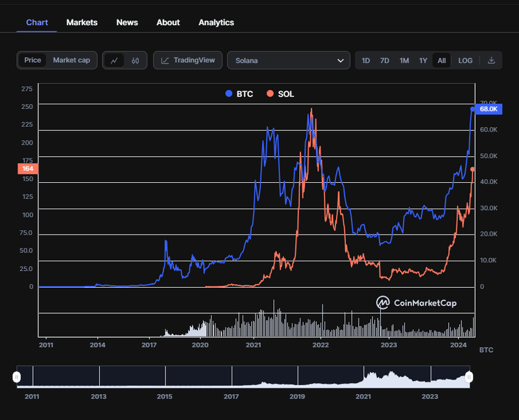Click the 2022 label on the x-axis
This screenshot has height=420, width=519.
[x=320, y=345]
